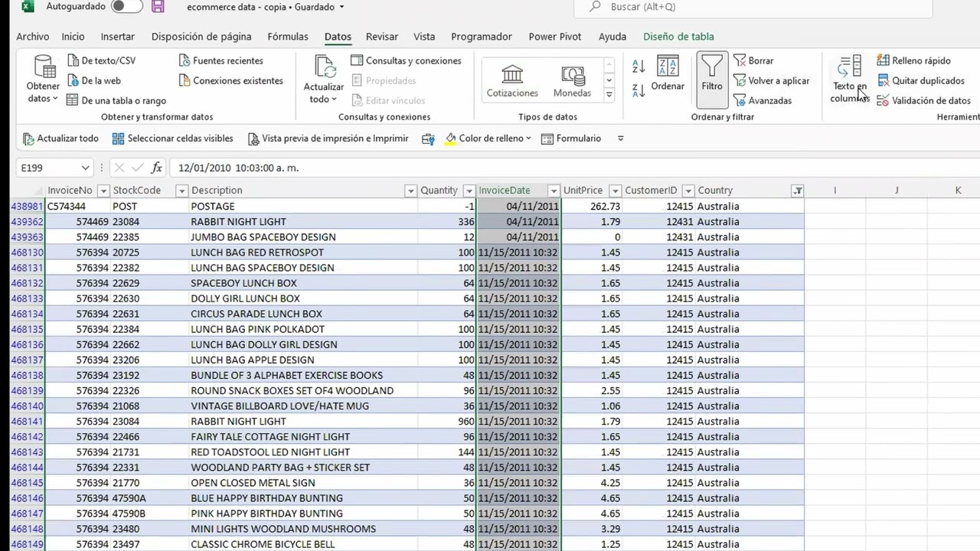Click Seleccionar celdas visibles
This screenshot has width=980, height=551.
(x=172, y=139)
